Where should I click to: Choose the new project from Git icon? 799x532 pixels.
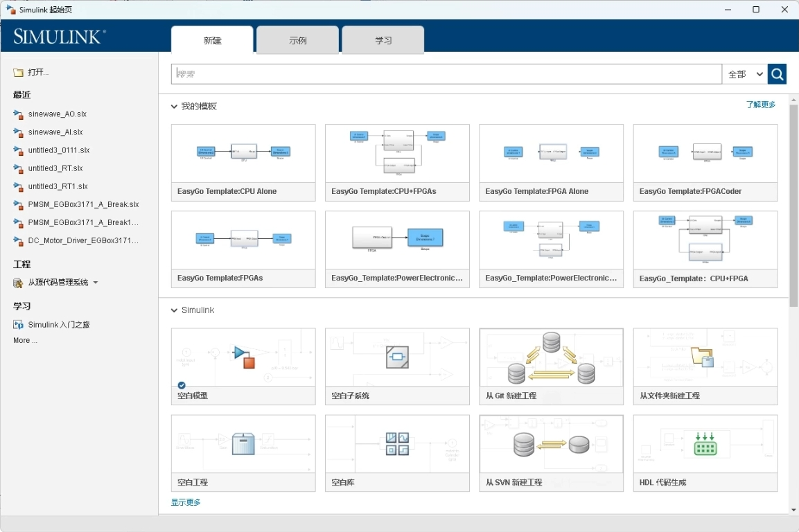pos(551,357)
